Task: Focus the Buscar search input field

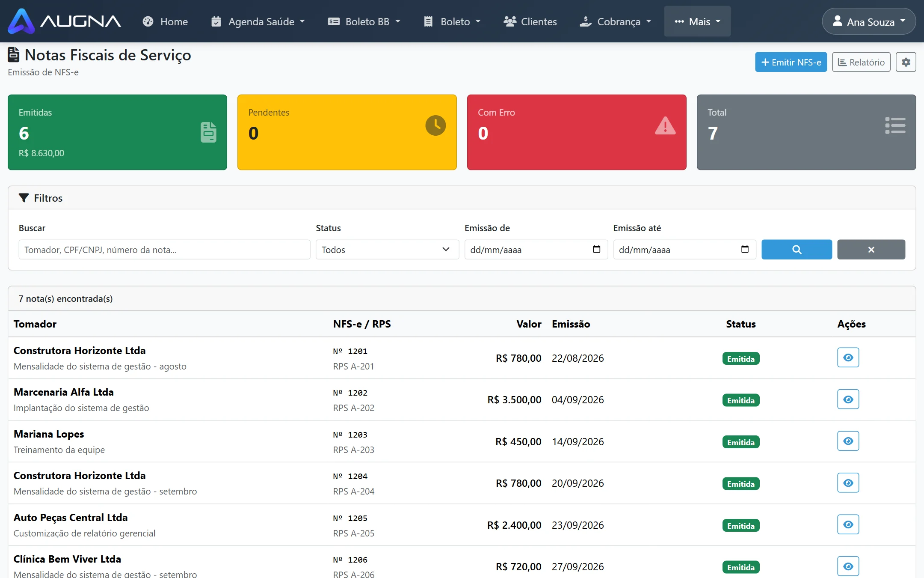Action: point(164,250)
